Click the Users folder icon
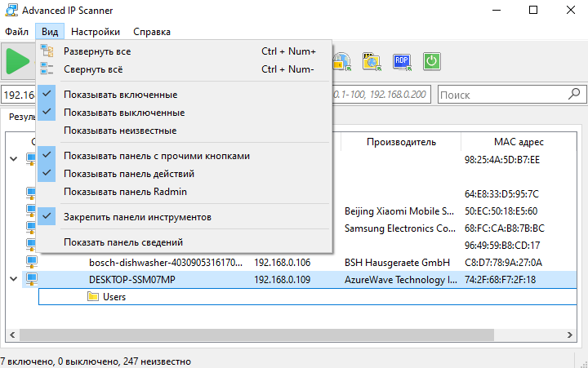The image size is (588, 368). click(x=92, y=297)
